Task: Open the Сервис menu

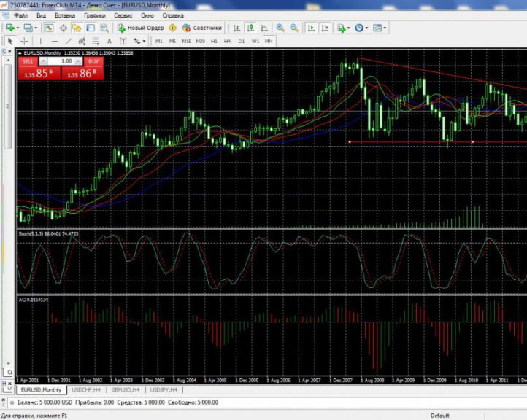Action: click(123, 15)
